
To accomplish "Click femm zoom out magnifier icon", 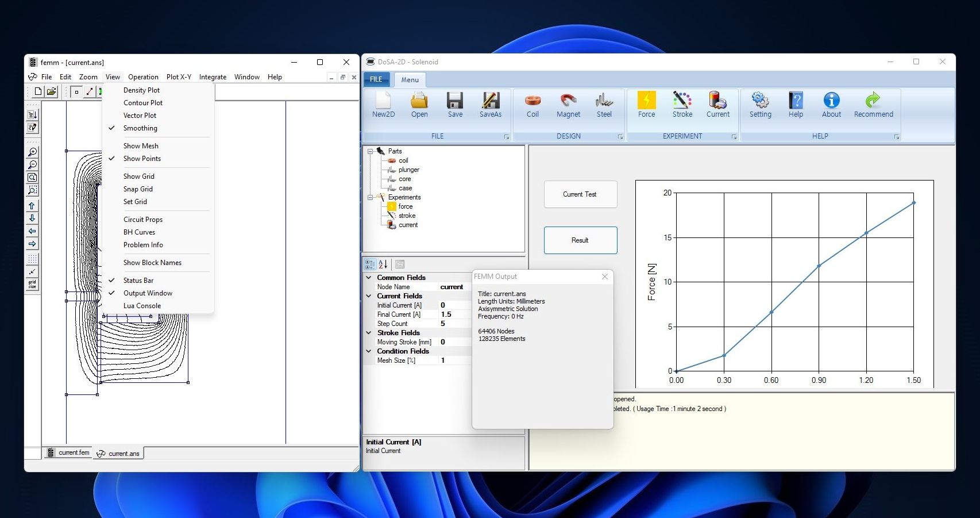I will [32, 165].
